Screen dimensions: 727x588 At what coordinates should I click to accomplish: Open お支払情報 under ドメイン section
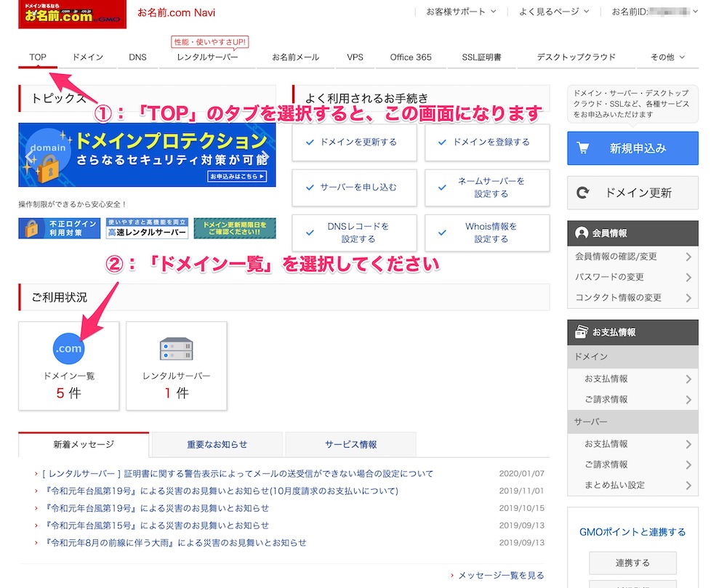[633, 379]
